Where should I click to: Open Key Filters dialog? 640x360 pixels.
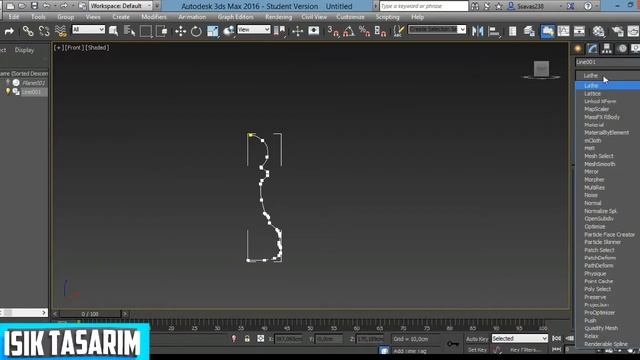(x=525, y=350)
